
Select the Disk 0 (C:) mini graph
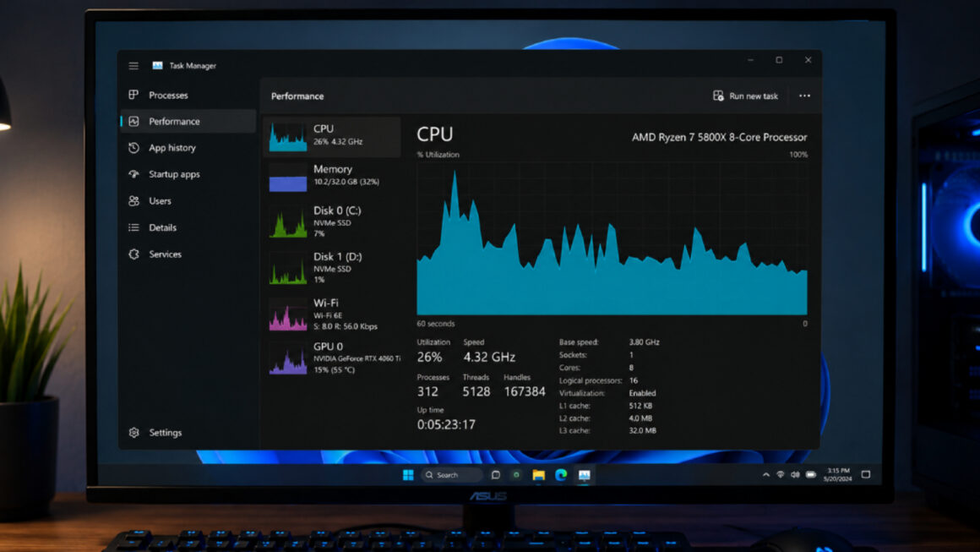coord(288,223)
